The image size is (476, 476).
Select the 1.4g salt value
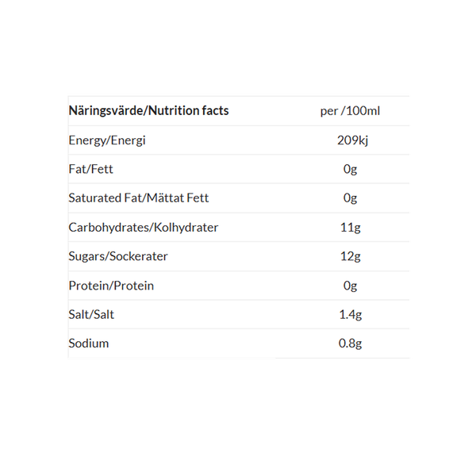[x=350, y=315]
